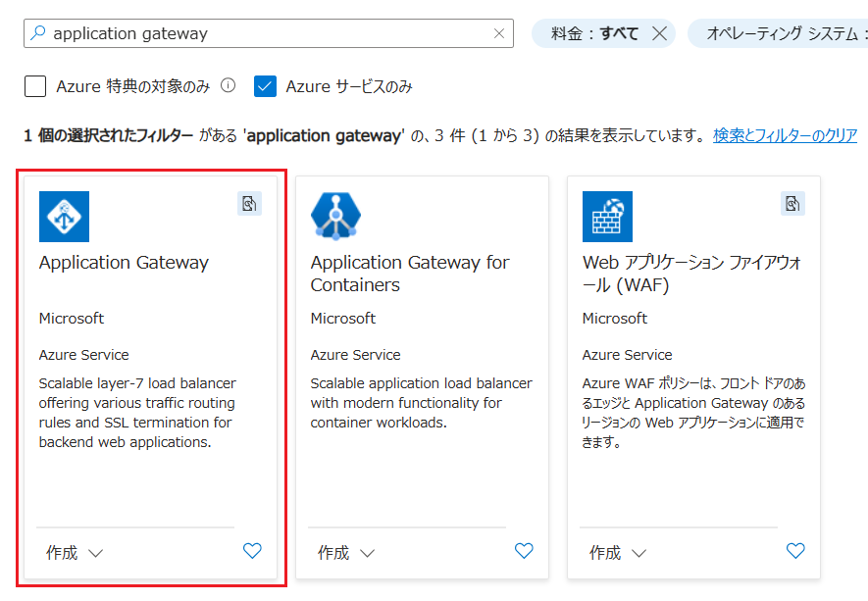
Task: Enable Azure 特典の対象のみ checkbox
Action: [x=35, y=86]
